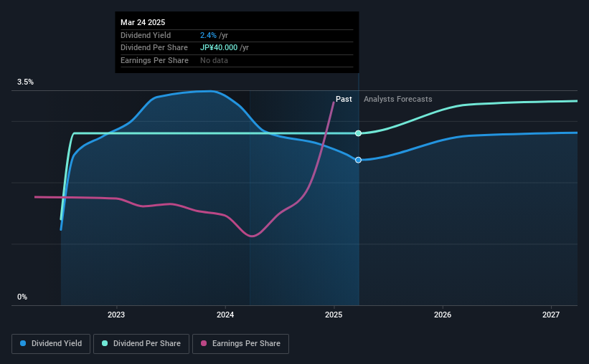
Task: Click the 'Dividend Yield' tooltip row label
Action: [146, 35]
